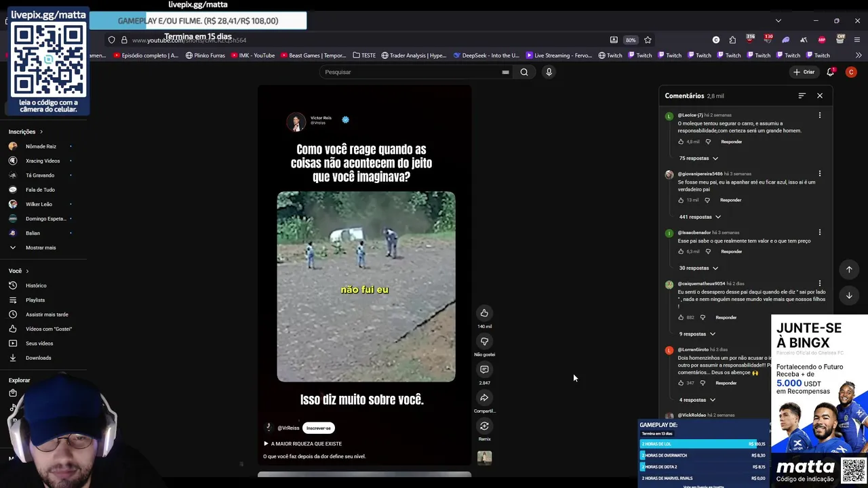Open Downloads in sidebar
The height and width of the screenshot is (488, 868).
(x=38, y=358)
